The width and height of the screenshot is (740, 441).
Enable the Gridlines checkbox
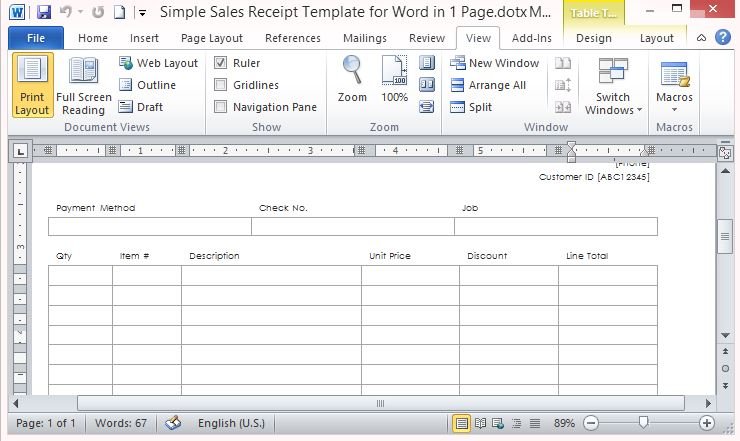point(221,85)
